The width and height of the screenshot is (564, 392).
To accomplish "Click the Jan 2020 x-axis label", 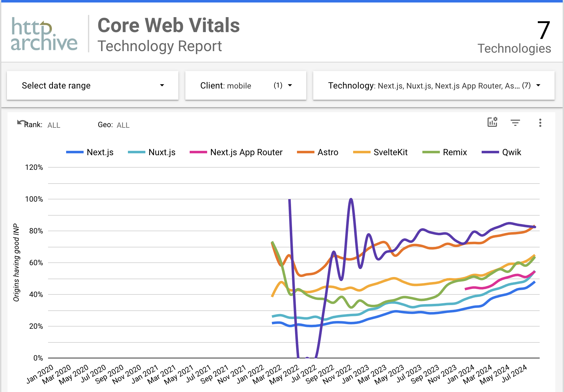I will click(40, 374).
